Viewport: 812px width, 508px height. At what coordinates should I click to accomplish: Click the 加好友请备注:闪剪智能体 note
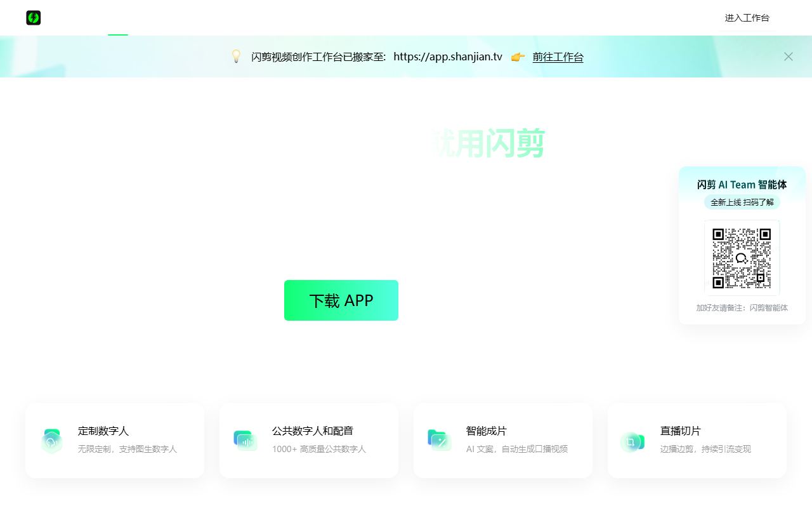[742, 307]
